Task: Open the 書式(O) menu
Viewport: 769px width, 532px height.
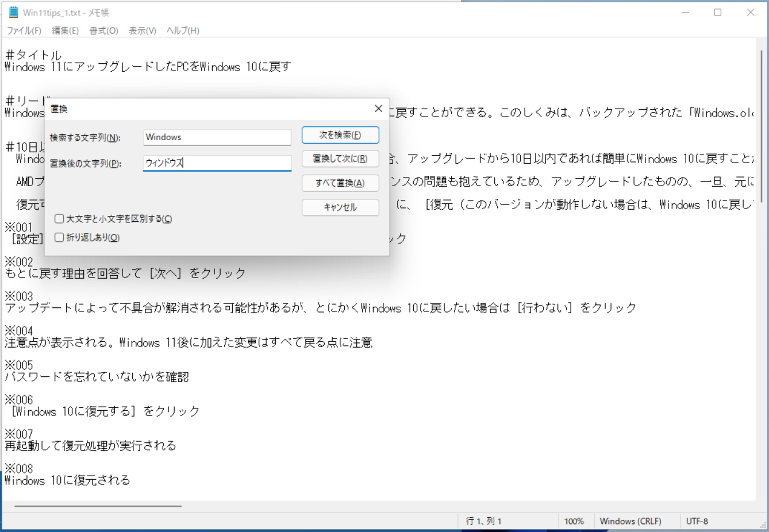Action: pos(102,30)
